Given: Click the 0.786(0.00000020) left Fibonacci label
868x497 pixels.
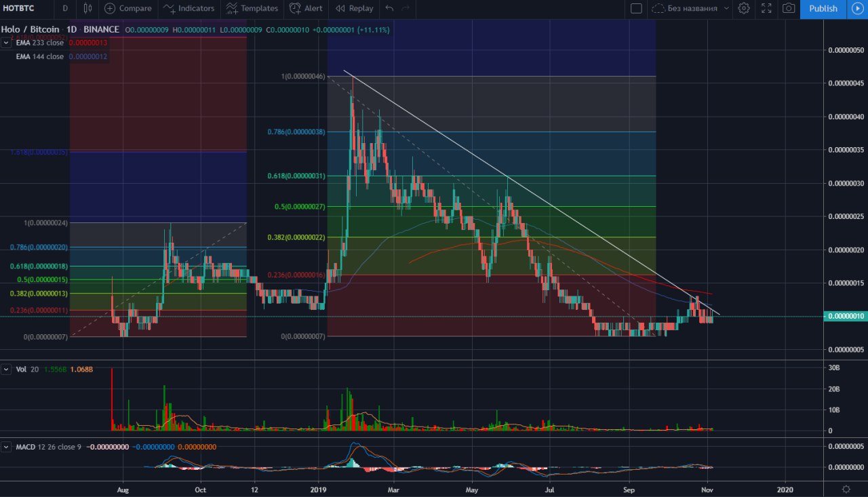Looking at the screenshot, I should click(39, 247).
